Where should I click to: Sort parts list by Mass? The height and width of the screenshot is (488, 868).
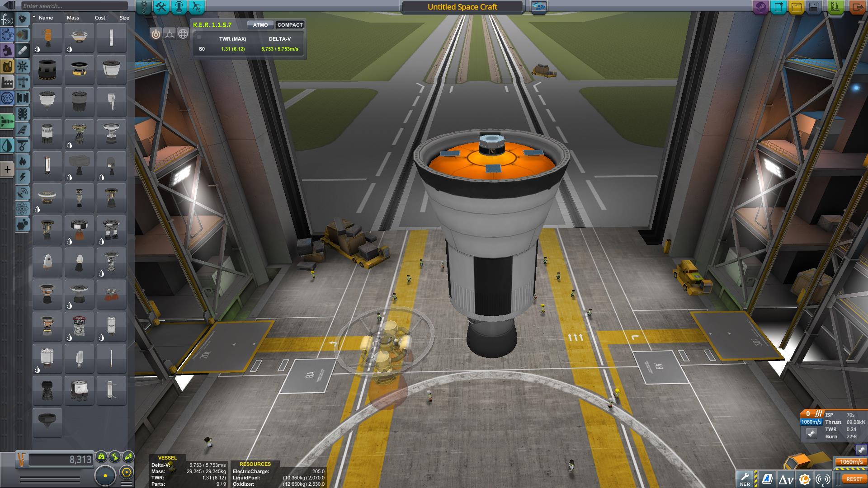coord(73,18)
